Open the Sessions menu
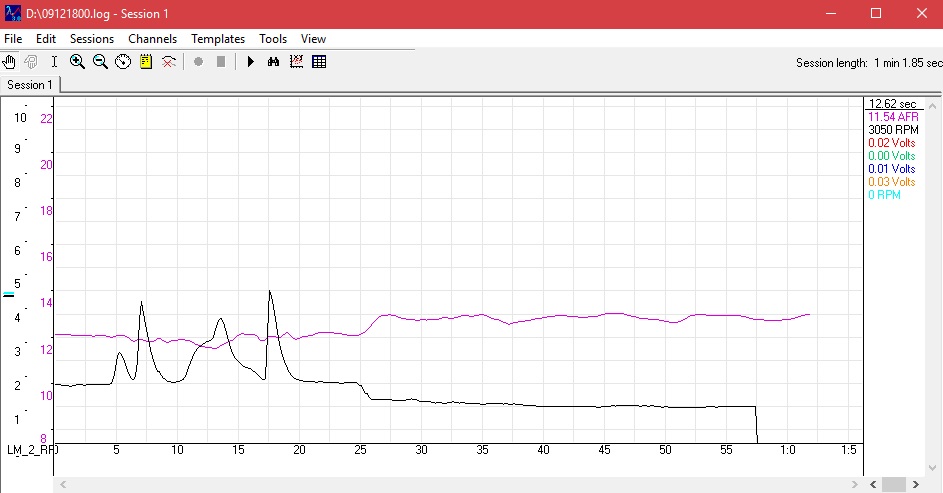The width and height of the screenshot is (943, 493). coord(92,39)
